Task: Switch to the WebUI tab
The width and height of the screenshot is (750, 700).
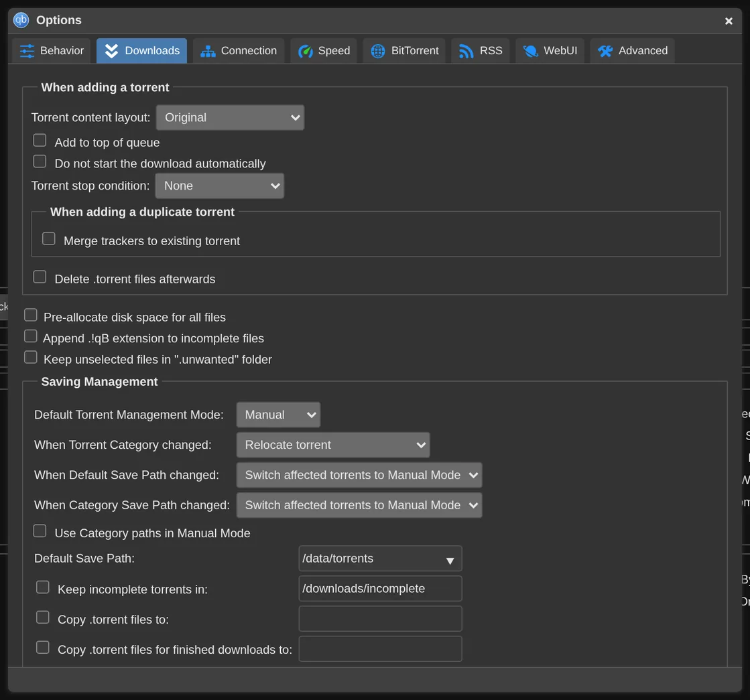Action: [550, 51]
